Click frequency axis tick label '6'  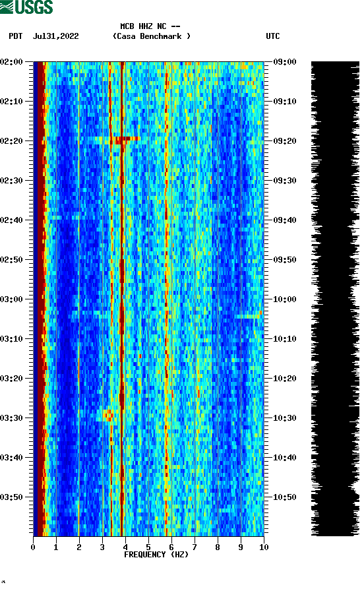(x=171, y=547)
